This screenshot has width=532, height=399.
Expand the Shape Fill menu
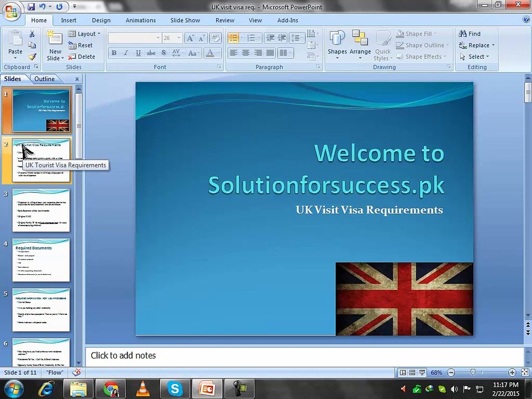pos(417,34)
